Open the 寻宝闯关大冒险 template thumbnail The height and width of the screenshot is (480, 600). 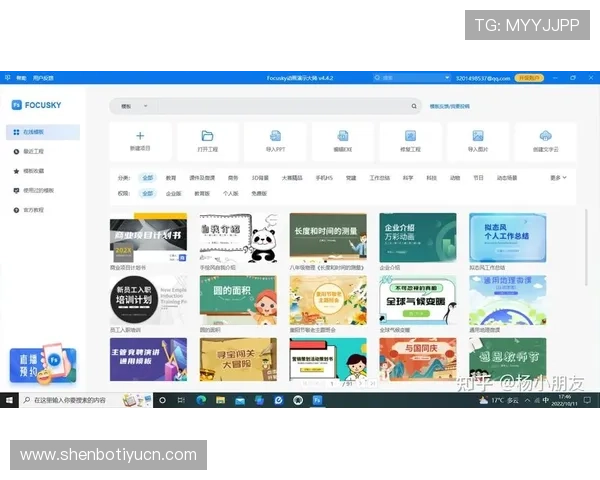238,359
